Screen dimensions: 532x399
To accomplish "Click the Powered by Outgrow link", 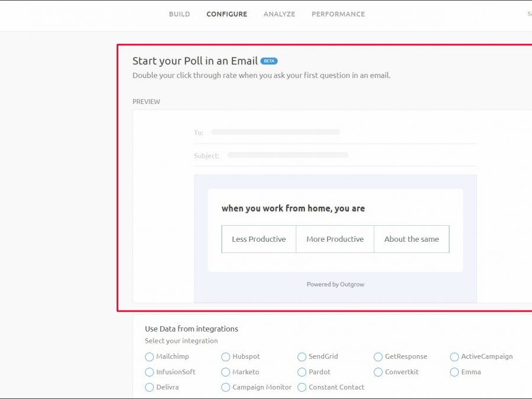I will [335, 284].
